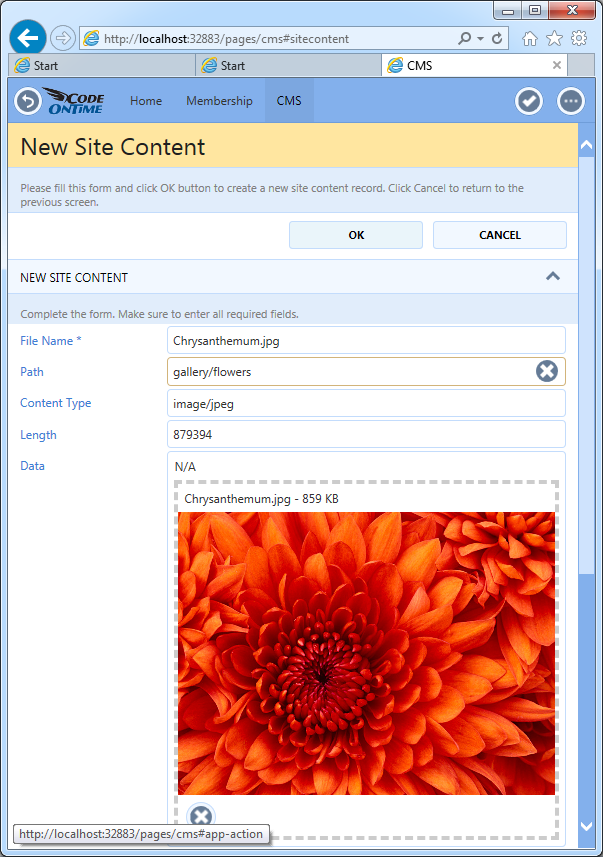Screen dimensions: 603x857
Task: Open the Membership menu item
Action: pos(219,101)
